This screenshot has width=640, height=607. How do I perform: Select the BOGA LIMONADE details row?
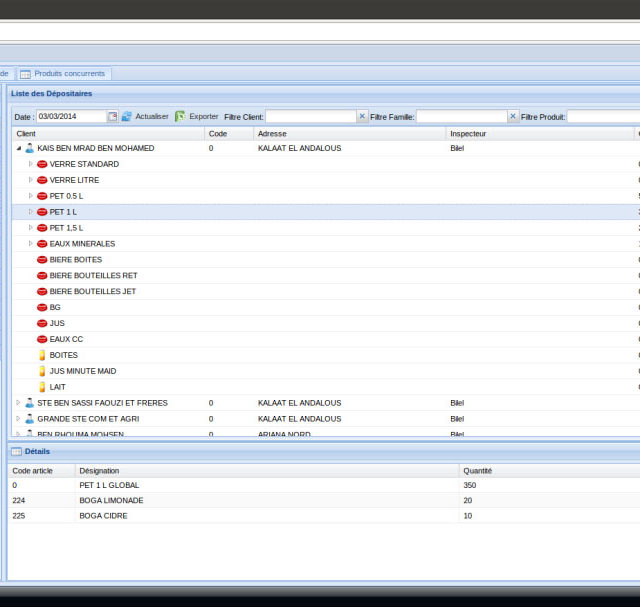[110, 500]
